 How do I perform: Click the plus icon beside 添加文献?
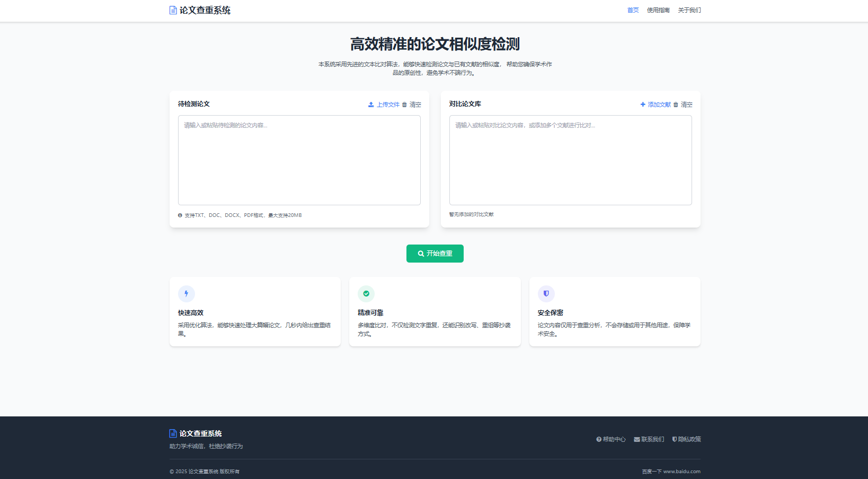[643, 104]
